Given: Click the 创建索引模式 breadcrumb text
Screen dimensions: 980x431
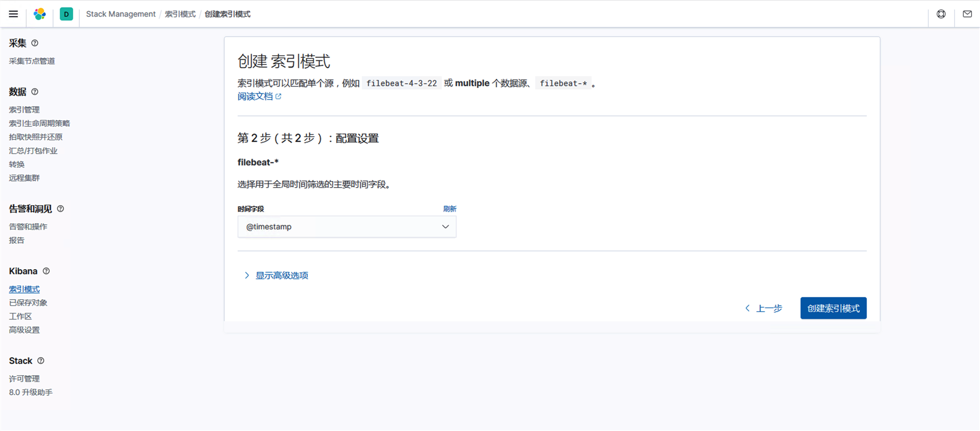Looking at the screenshot, I should pos(228,14).
